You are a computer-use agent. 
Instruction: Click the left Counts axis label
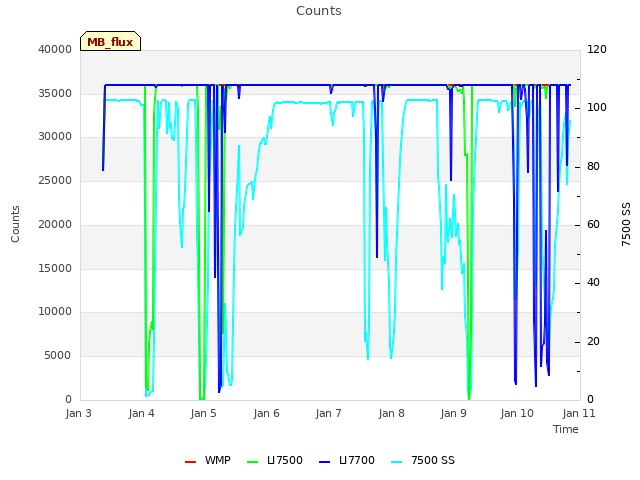15,224
